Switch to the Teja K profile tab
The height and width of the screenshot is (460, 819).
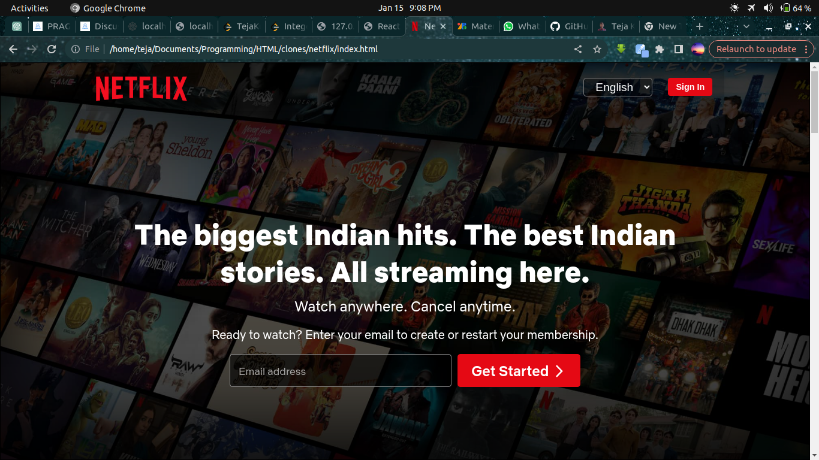coord(616,26)
